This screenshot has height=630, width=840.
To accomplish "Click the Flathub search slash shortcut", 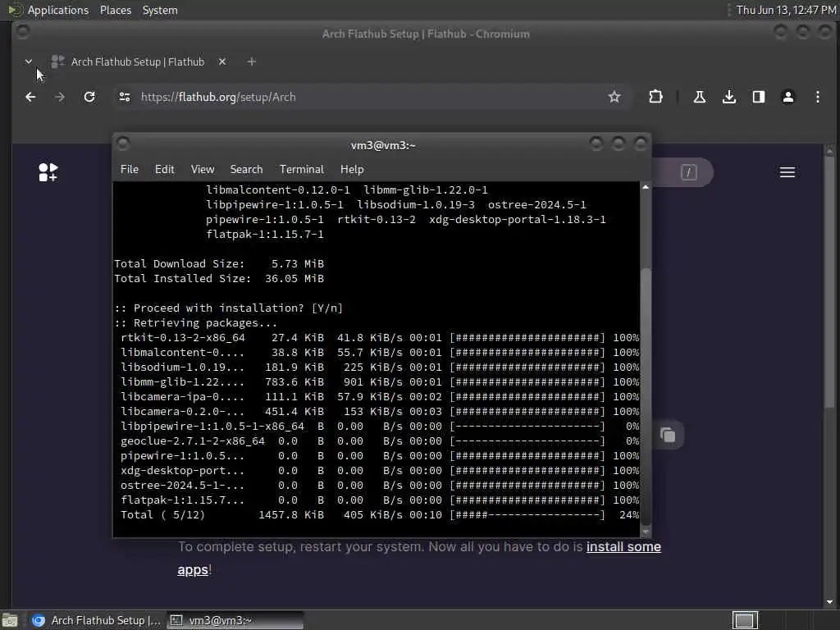I will pyautogui.click(x=688, y=172).
